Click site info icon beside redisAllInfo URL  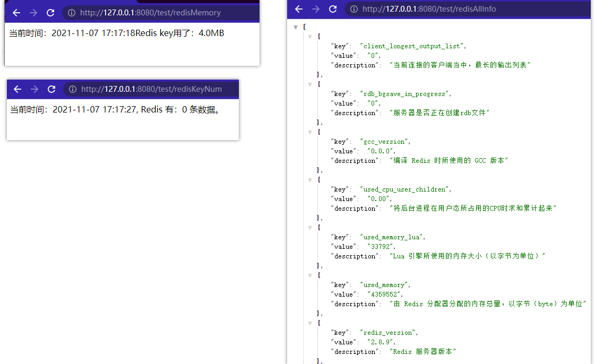(x=355, y=9)
